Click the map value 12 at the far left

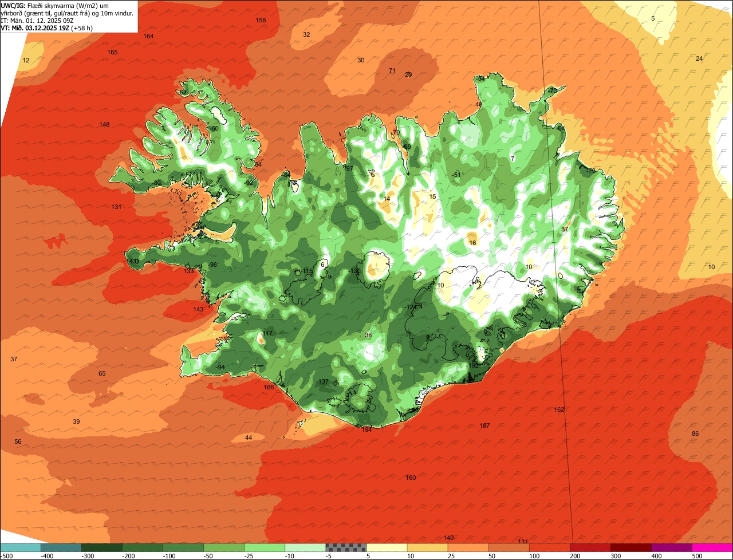click(x=26, y=60)
